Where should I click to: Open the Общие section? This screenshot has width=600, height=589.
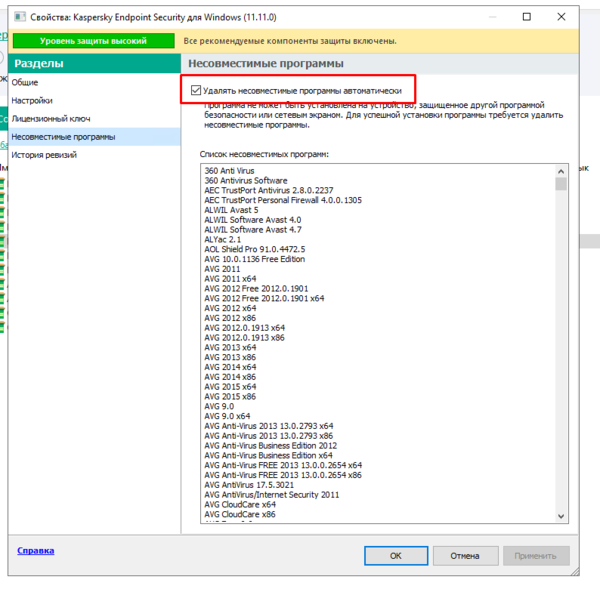point(94,82)
